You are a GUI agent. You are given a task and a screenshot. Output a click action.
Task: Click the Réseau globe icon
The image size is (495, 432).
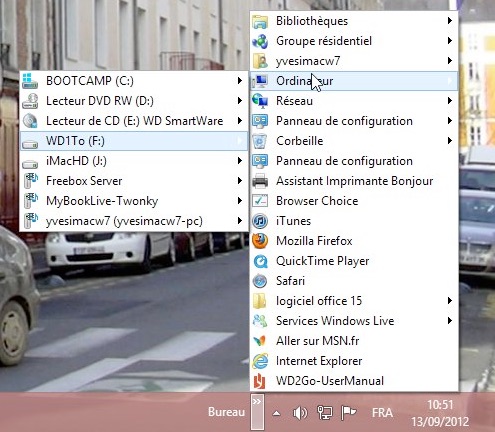[x=260, y=101]
